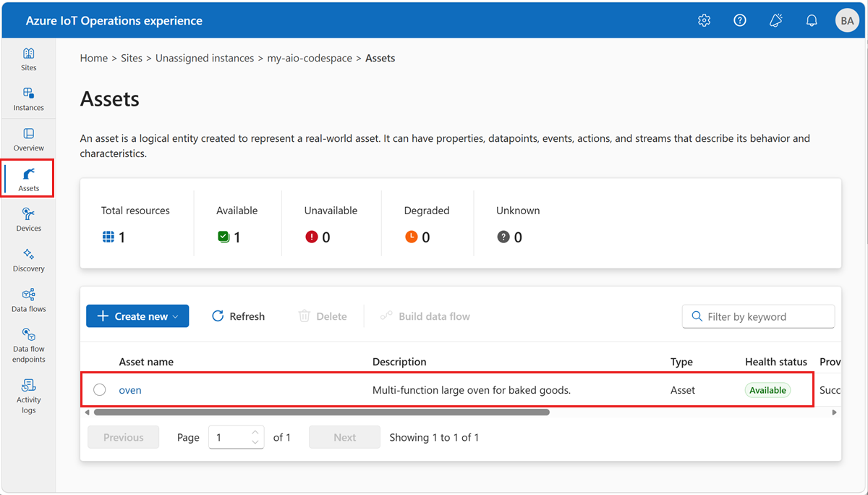Open the BA account avatar
This screenshot has width=868, height=495.
click(847, 20)
